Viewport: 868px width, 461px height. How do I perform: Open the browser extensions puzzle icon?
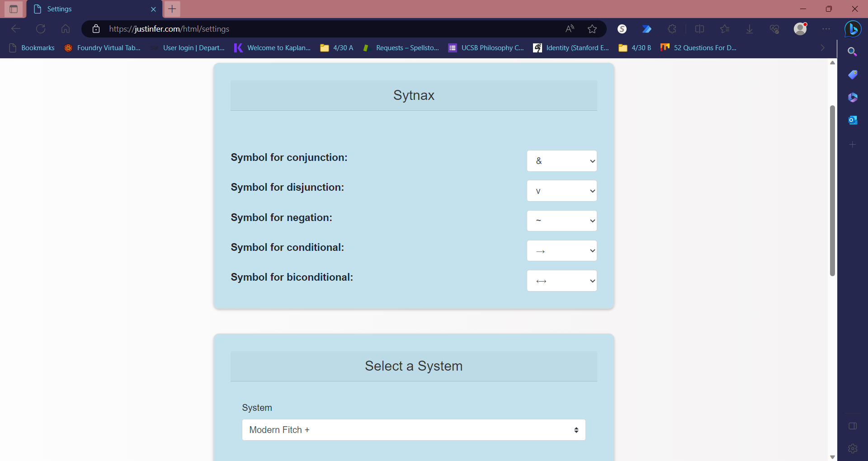coord(672,29)
